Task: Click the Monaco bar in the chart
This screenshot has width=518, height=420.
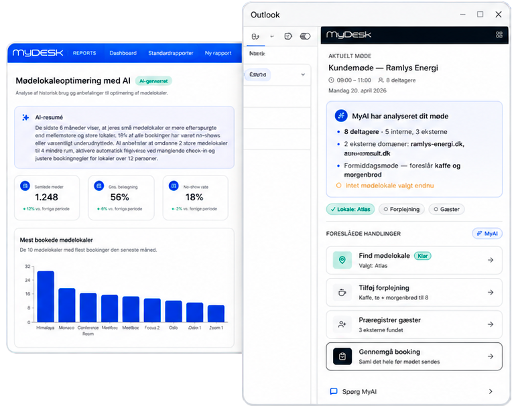Action: click(x=67, y=305)
